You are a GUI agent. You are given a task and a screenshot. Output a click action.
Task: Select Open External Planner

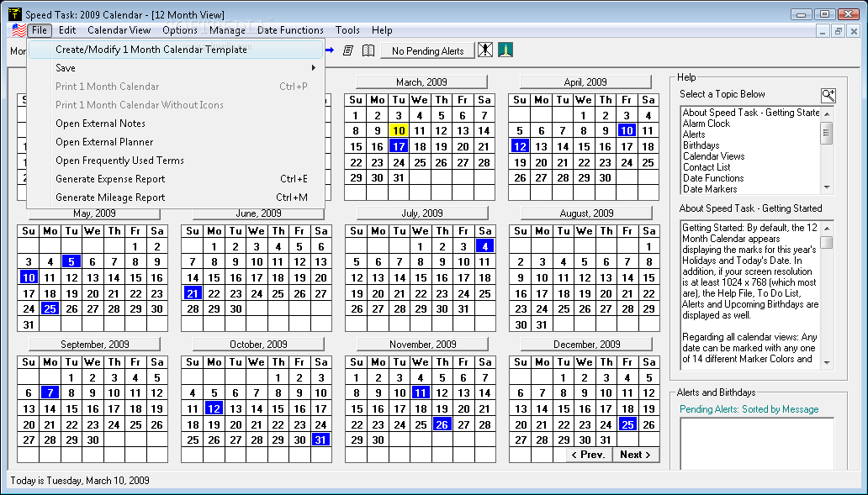[x=175, y=142]
